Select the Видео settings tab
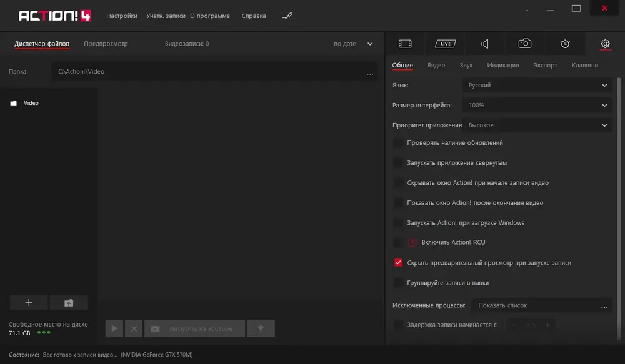625x364 pixels. click(436, 66)
